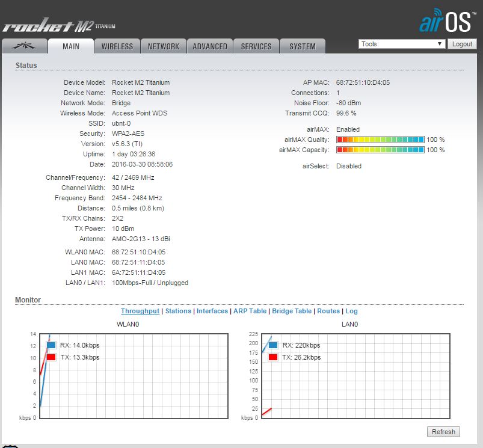The image size is (483, 448).
Task: Select the LAN1 MAC value 6A:72:51:11:D4:05
Action: coord(138,272)
